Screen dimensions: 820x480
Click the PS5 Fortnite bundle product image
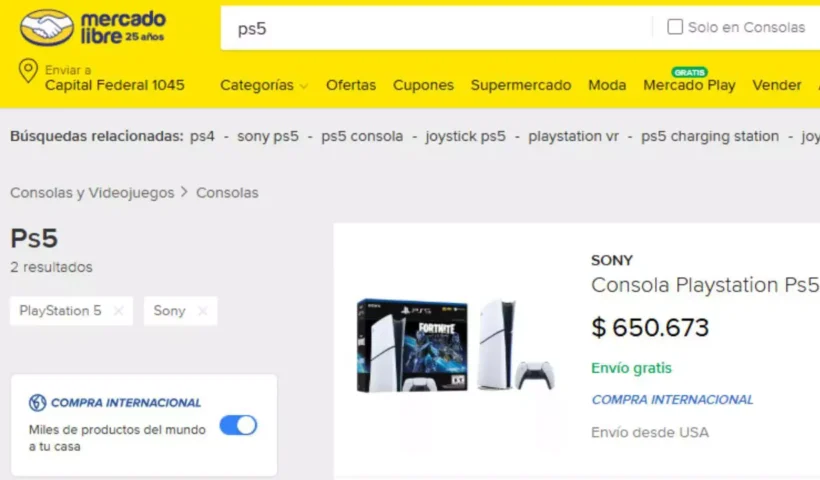click(455, 346)
